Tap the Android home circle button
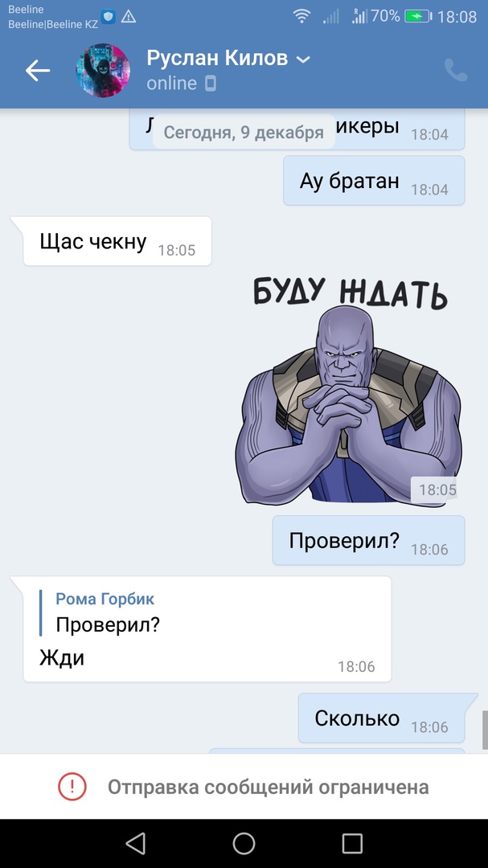488x868 pixels. (244, 844)
